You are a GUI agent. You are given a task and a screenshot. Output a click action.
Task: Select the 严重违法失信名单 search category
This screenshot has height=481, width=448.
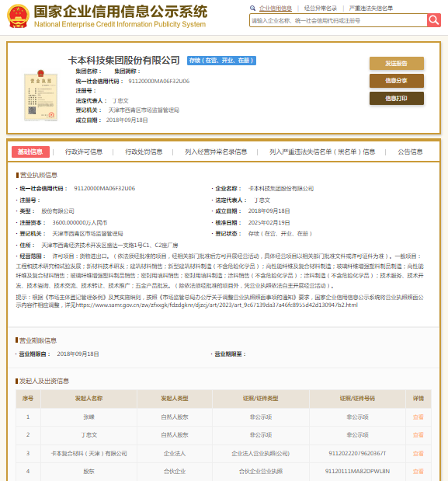371,9
